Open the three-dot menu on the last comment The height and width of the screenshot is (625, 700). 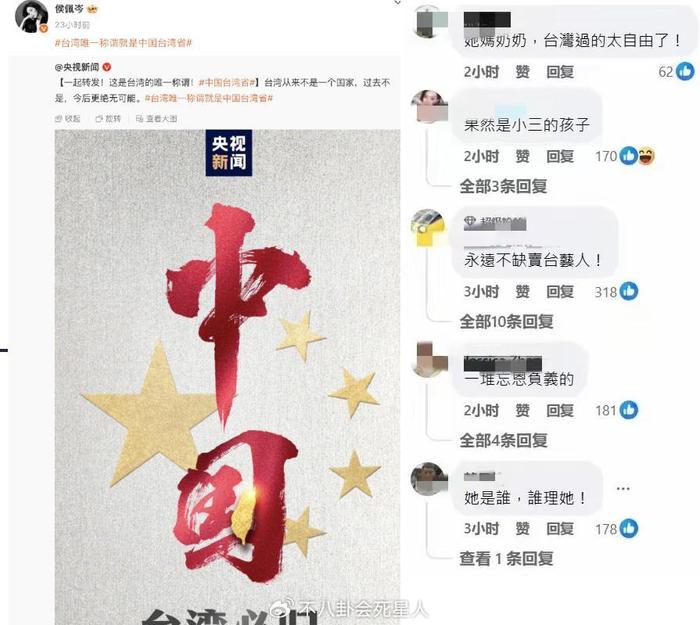tap(623, 488)
